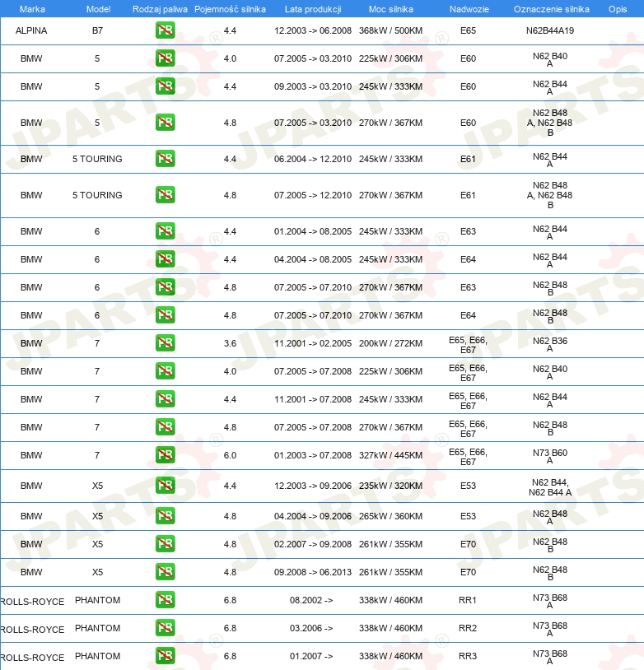Click fuel icon for BMW 6 4.8 E63
Image resolution: width=644 pixels, height=670 pixels.
click(165, 287)
